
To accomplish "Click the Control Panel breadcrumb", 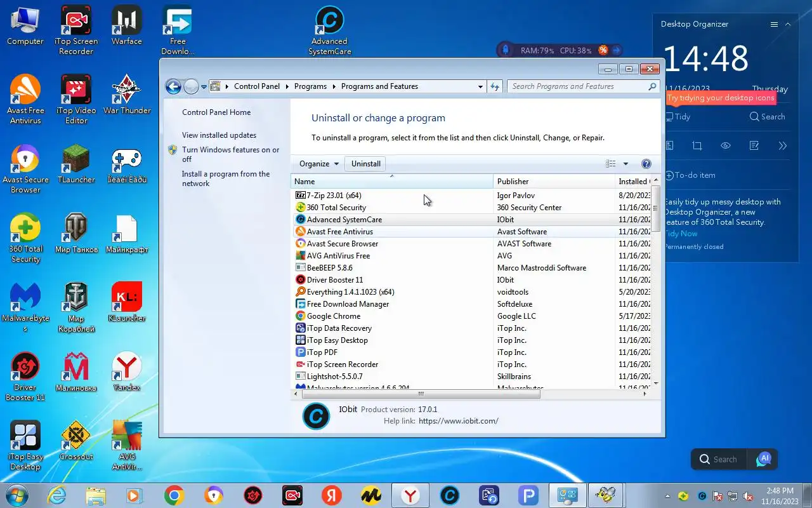I will click(x=257, y=86).
